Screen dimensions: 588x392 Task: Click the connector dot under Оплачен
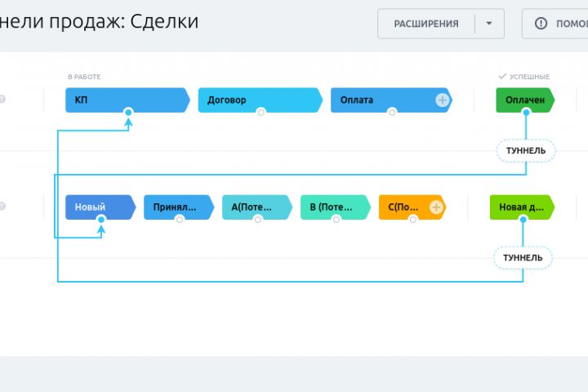tap(526, 112)
